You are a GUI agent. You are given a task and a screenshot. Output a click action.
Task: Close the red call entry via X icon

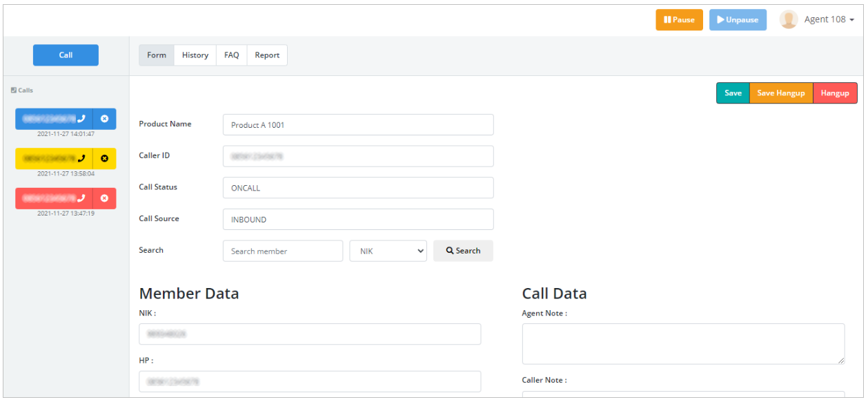(105, 198)
